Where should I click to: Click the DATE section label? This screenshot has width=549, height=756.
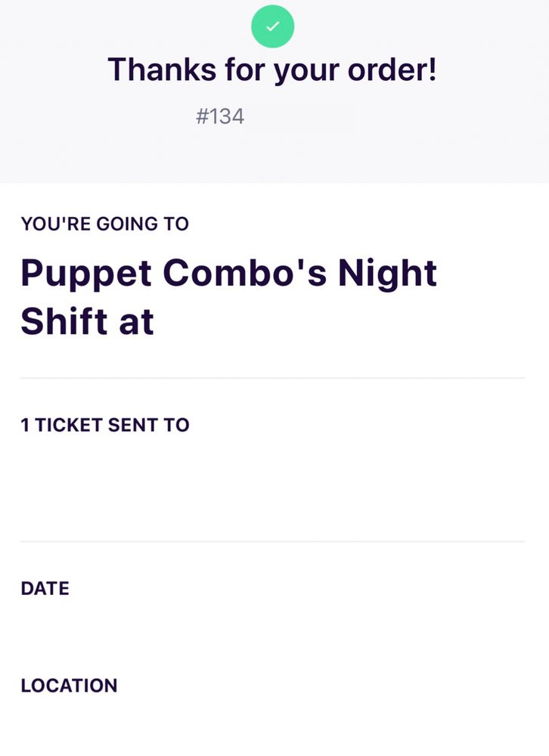coord(45,588)
